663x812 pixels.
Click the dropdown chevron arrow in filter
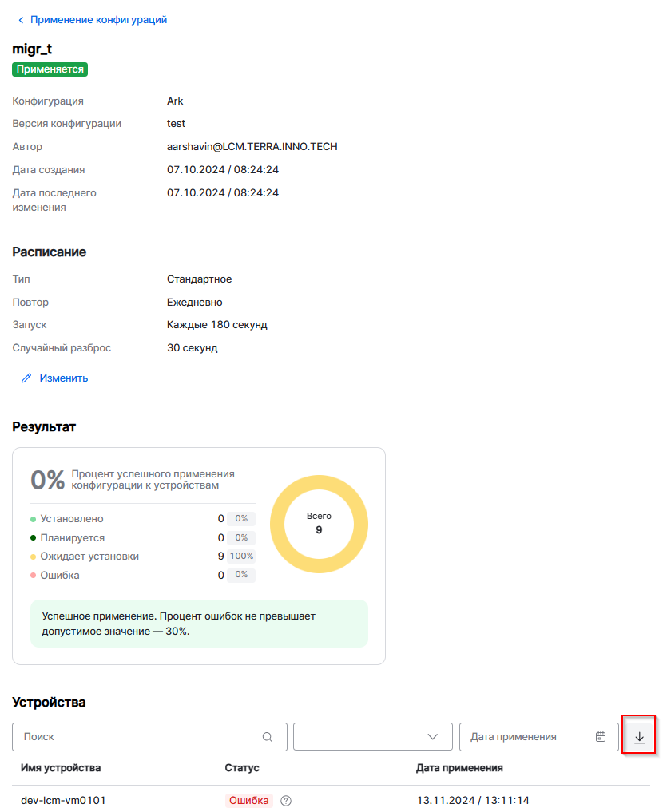click(434, 737)
